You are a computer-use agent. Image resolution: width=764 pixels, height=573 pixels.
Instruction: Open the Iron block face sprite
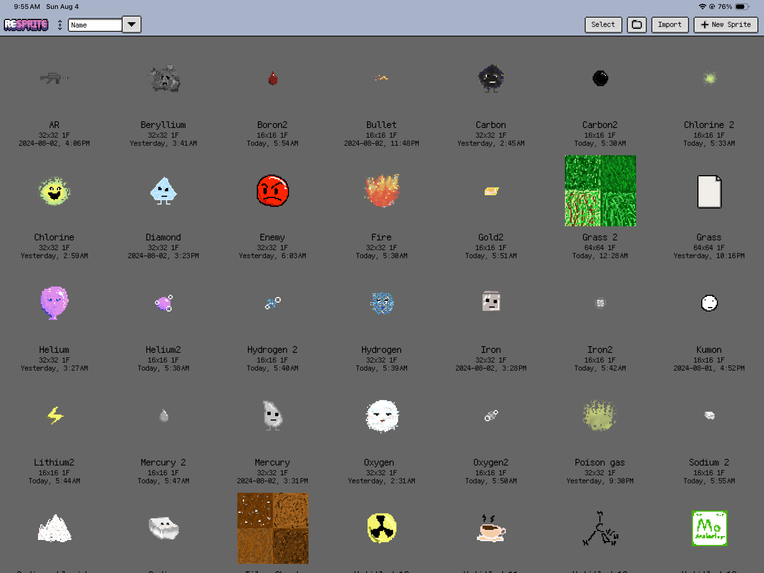491,302
